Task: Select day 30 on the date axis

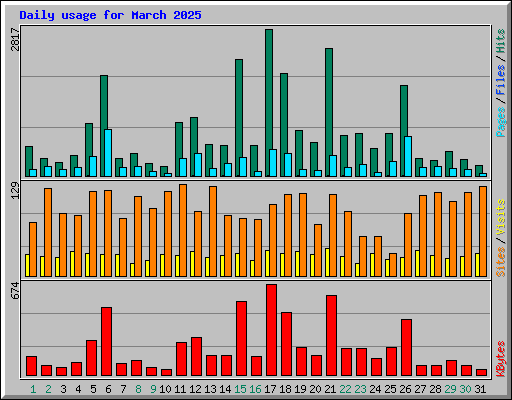Action: (465, 389)
